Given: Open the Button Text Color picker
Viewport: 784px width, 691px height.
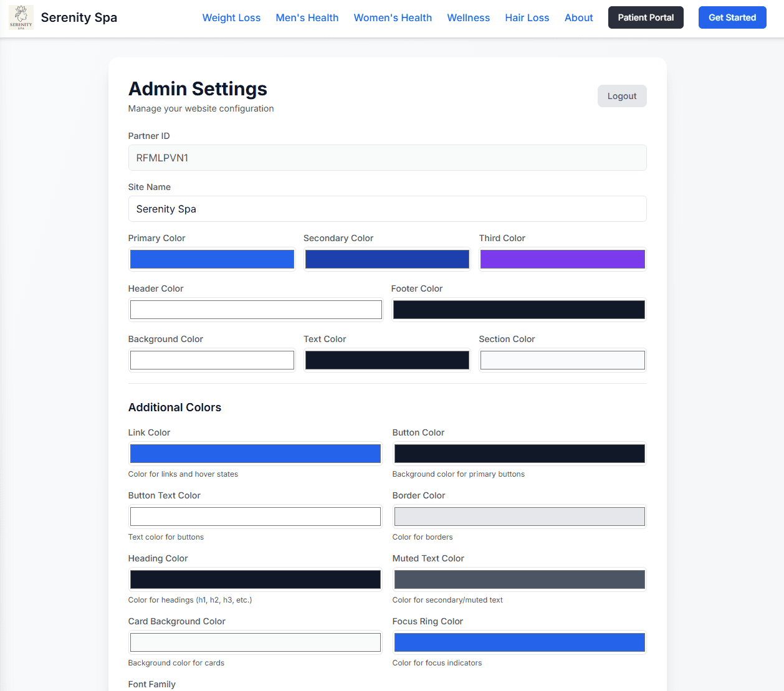Looking at the screenshot, I should click(x=255, y=516).
